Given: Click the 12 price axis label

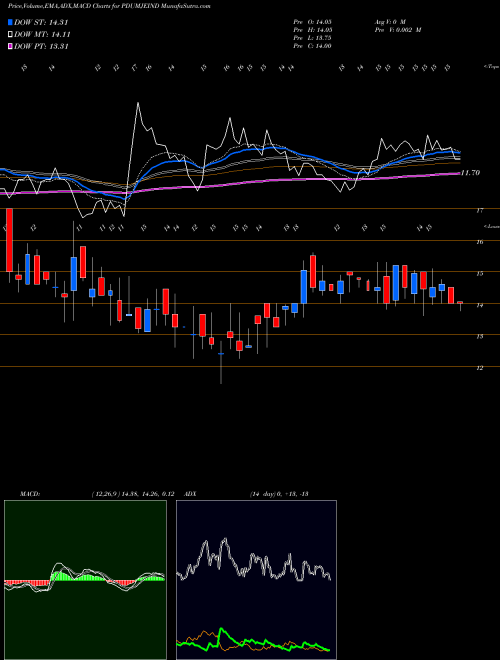Looking at the screenshot, I should [480, 368].
